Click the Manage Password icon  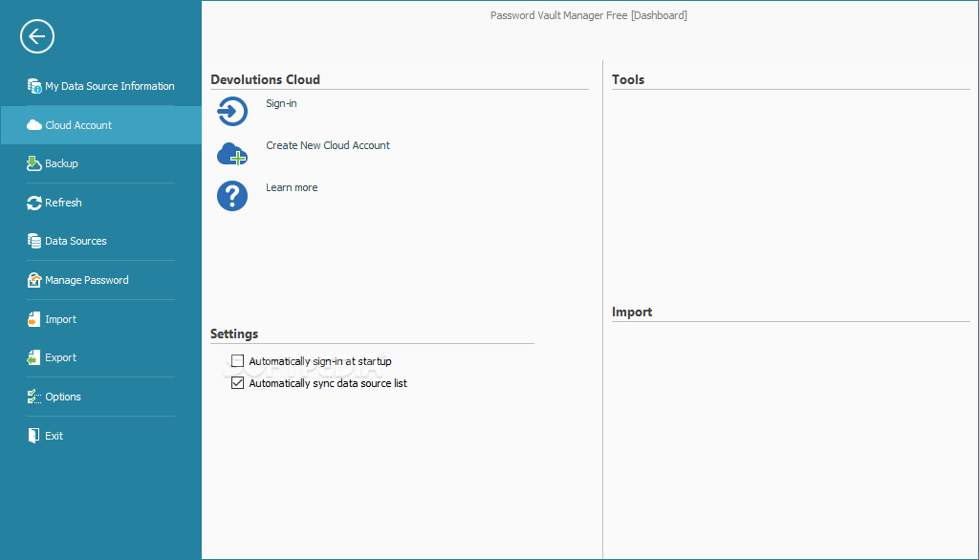[x=33, y=280]
